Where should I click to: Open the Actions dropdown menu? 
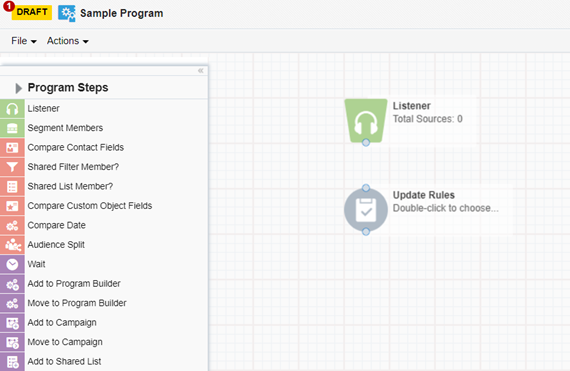click(x=68, y=41)
